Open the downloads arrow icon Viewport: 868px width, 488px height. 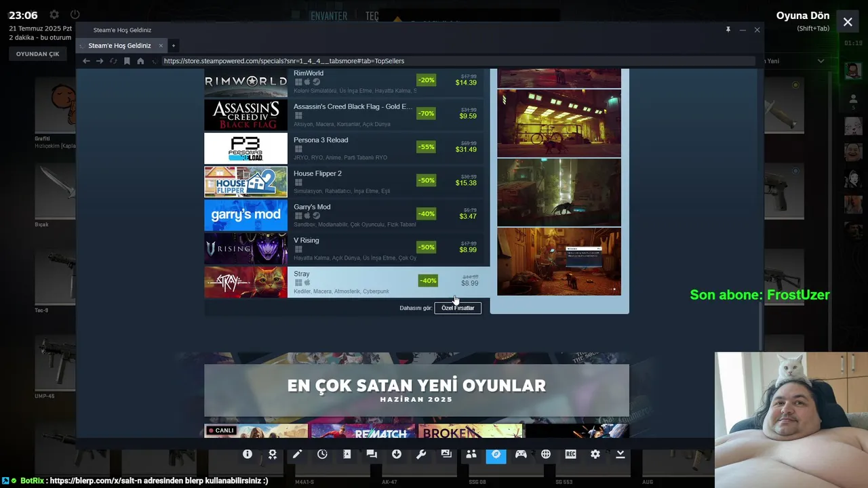[x=397, y=454]
